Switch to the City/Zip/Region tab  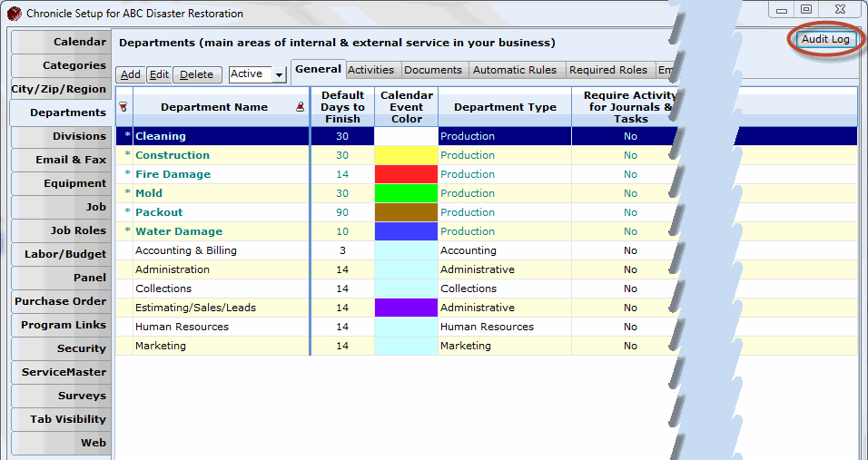click(61, 89)
